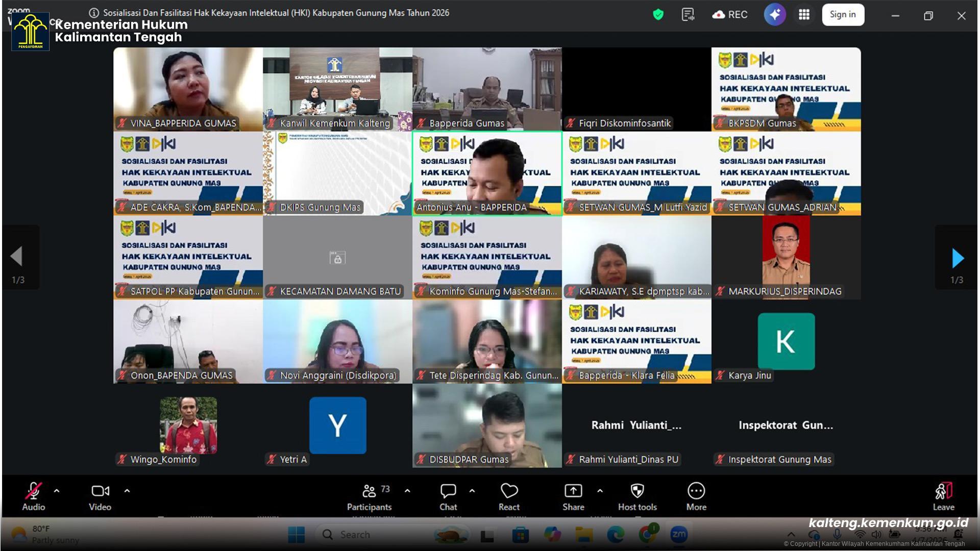Go to next gallery page arrow
Image resolution: width=980 pixels, height=551 pixels.
pyautogui.click(x=957, y=259)
